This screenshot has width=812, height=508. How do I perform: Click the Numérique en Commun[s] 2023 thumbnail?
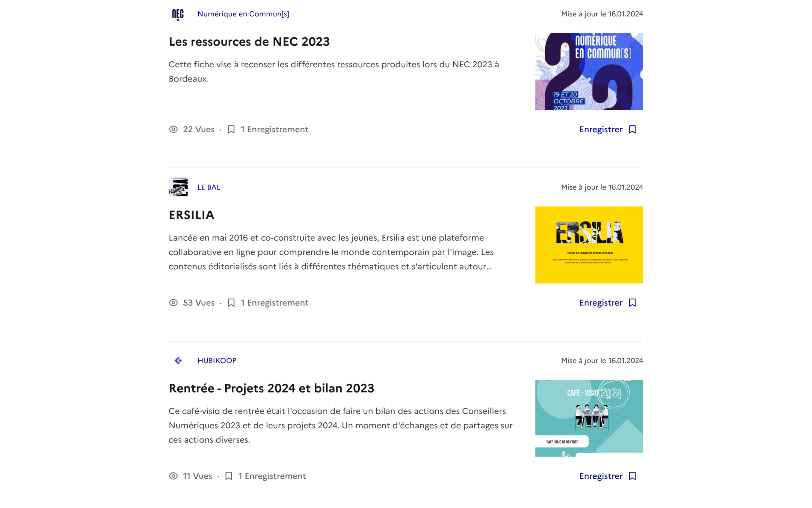click(589, 72)
